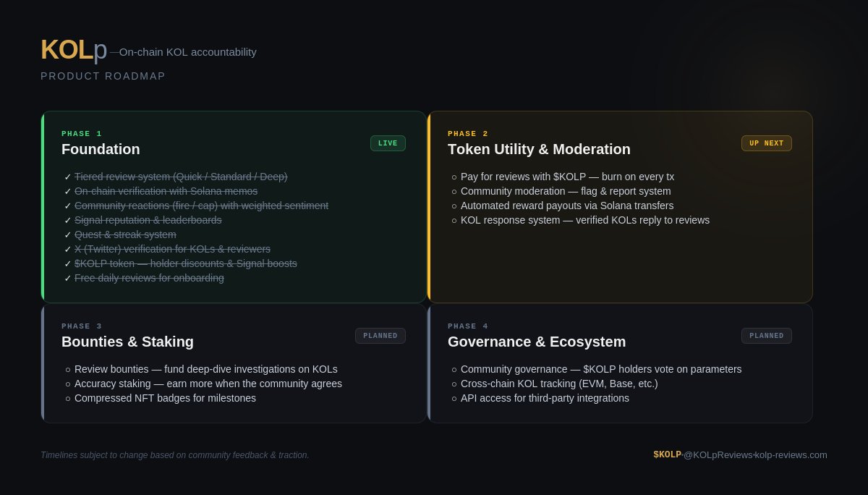Click the circle bullet beside Cross-chain KOL tracking
868x495 pixels.
click(x=454, y=384)
